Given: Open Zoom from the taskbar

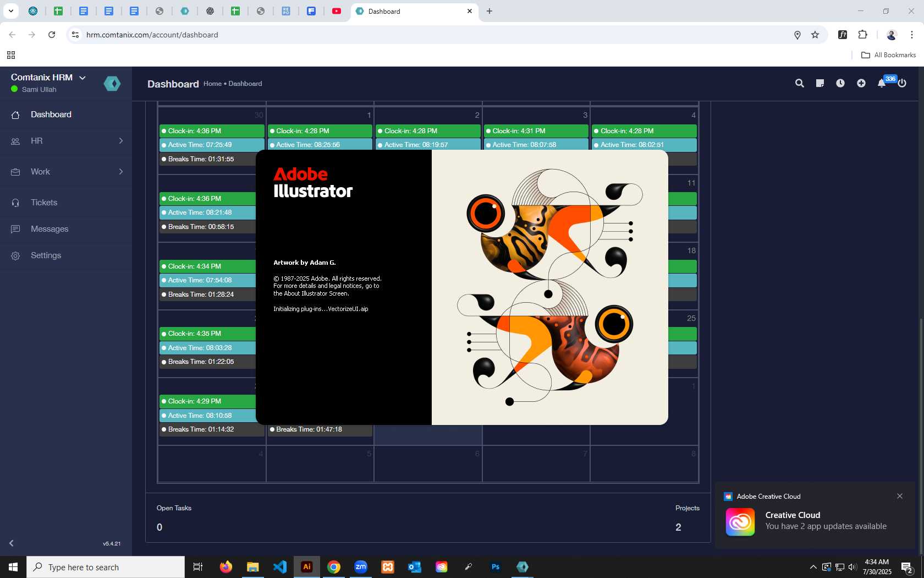Looking at the screenshot, I should point(361,567).
